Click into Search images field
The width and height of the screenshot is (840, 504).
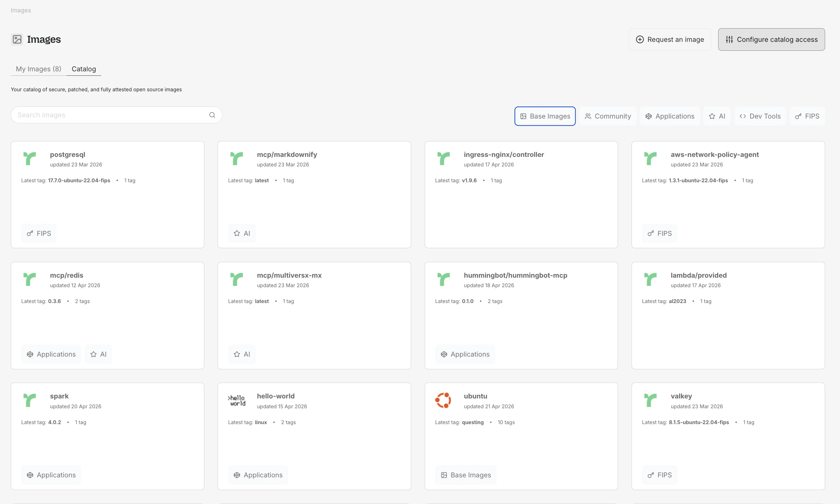coord(109,115)
